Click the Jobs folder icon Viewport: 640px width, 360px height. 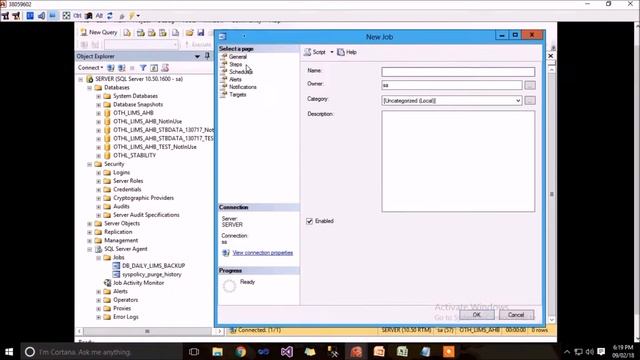pyautogui.click(x=107, y=258)
